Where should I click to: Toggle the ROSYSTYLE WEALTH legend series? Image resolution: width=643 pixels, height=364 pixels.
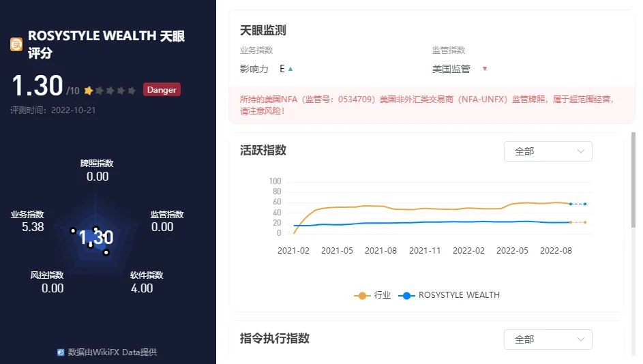click(449, 295)
